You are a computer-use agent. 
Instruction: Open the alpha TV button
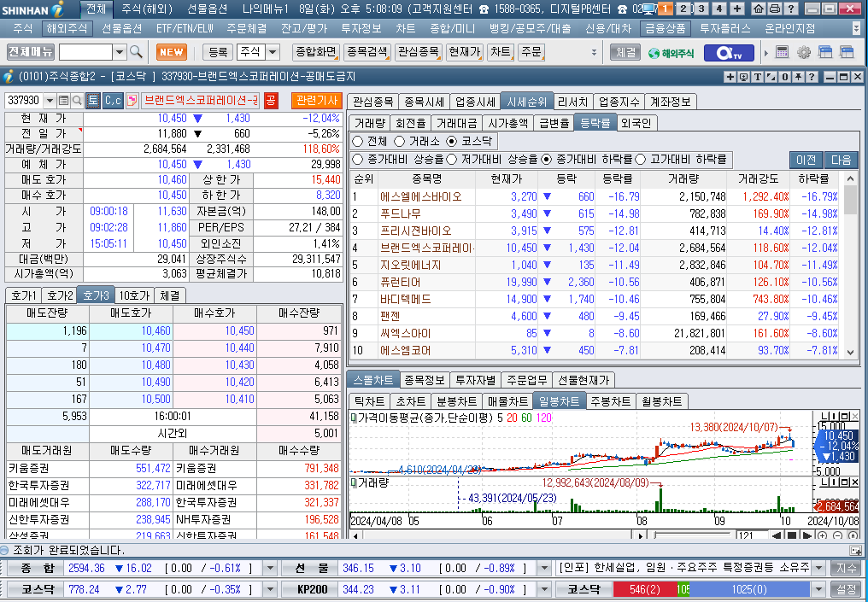tap(729, 53)
